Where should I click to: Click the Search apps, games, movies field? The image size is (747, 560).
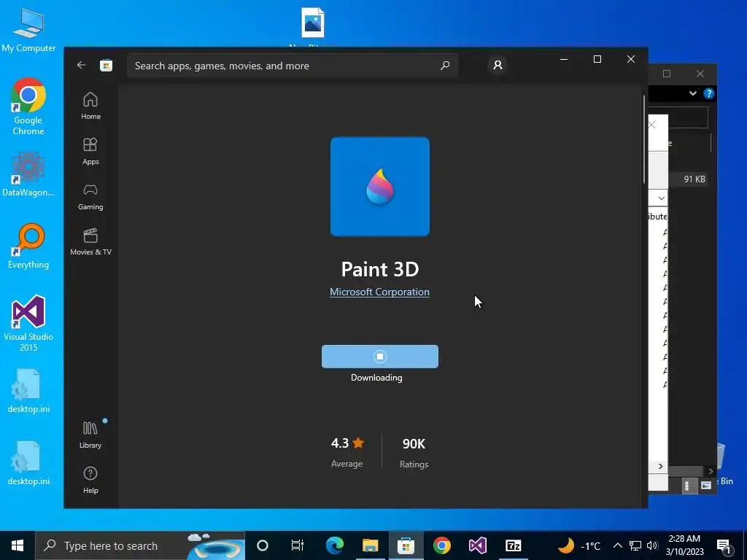292,65
